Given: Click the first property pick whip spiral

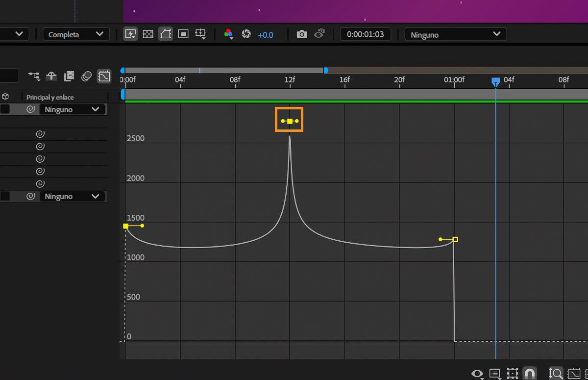Looking at the screenshot, I should click(41, 134).
